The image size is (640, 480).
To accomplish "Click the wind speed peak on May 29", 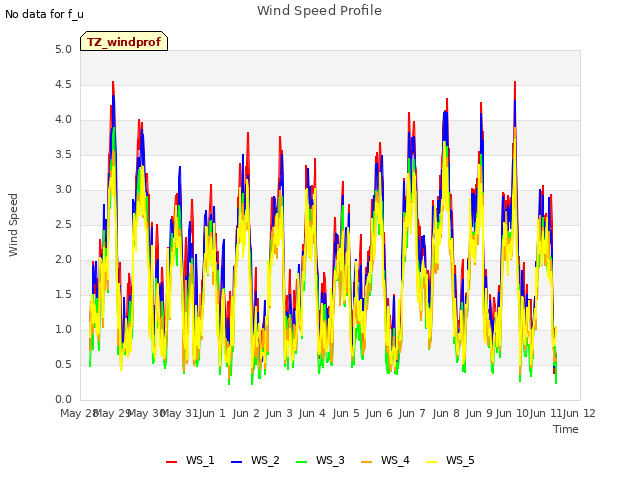I will pos(113,82).
